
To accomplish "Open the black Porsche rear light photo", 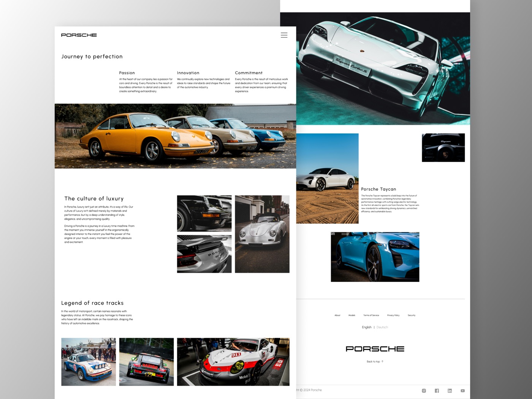I will 204,214.
